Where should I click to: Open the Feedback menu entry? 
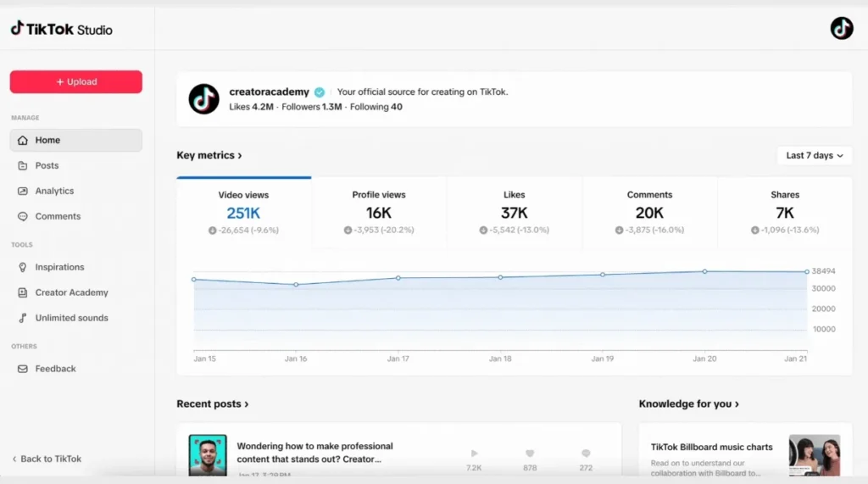[x=75, y=369]
